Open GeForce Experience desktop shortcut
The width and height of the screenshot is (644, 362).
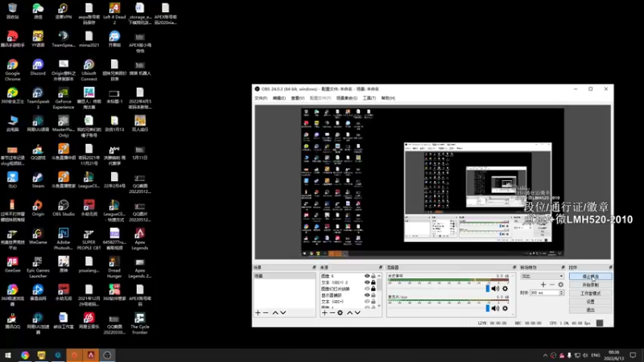pos(64,98)
